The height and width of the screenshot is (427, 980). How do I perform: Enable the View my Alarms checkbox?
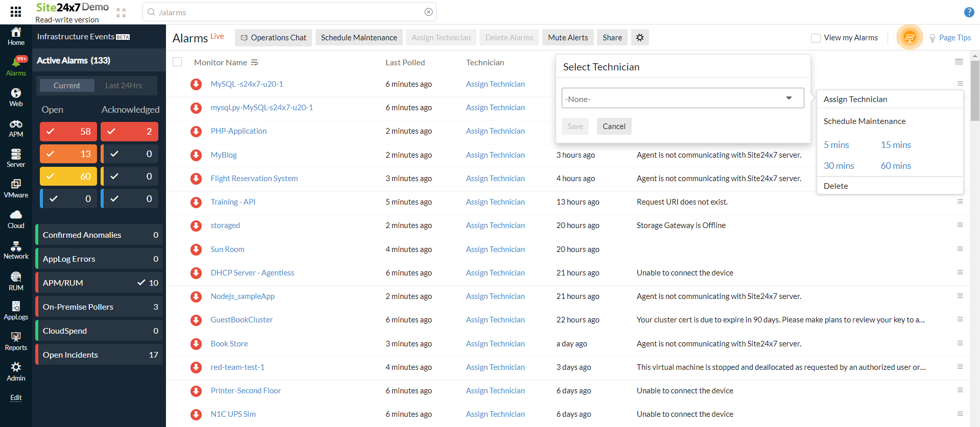tap(816, 38)
